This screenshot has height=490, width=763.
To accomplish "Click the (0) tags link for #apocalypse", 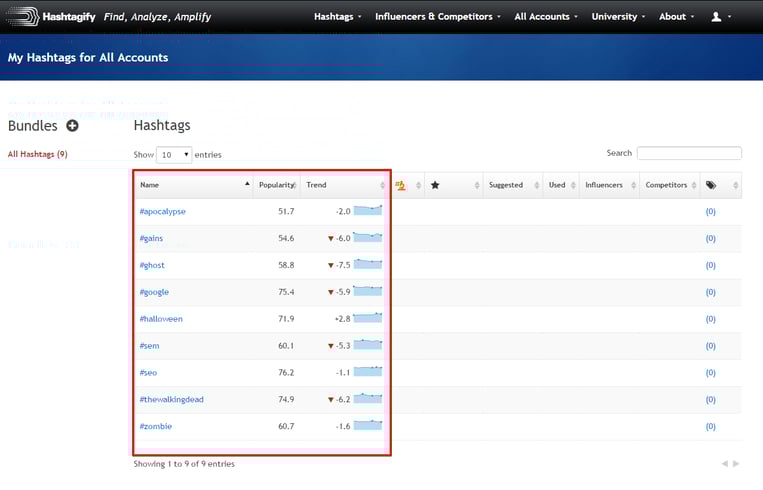I will pos(710,212).
